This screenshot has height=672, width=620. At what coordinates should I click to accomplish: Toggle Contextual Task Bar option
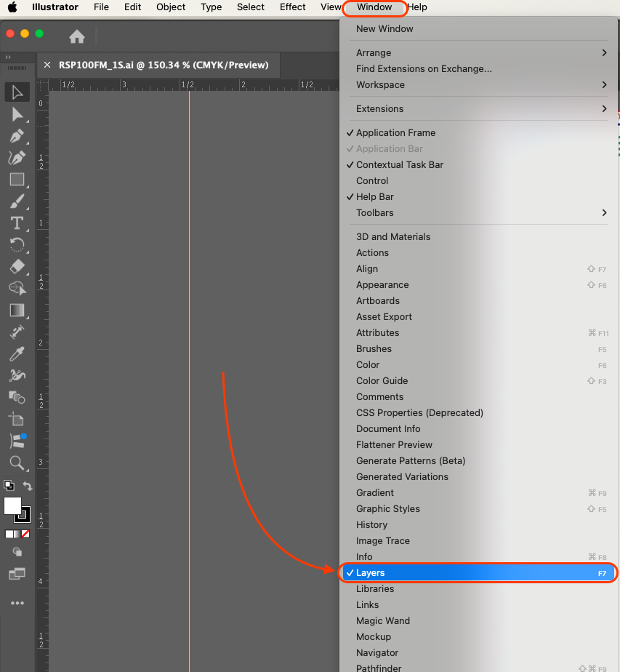point(479,164)
